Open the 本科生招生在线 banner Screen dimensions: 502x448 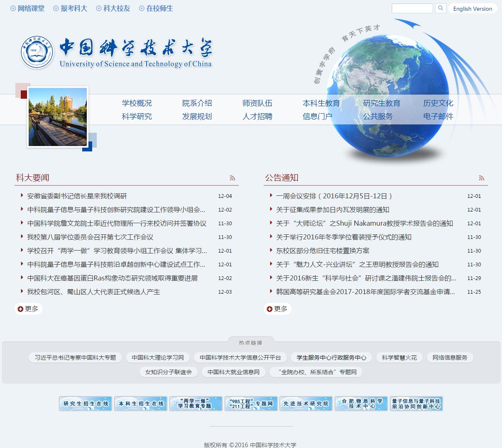pyautogui.click(x=141, y=404)
